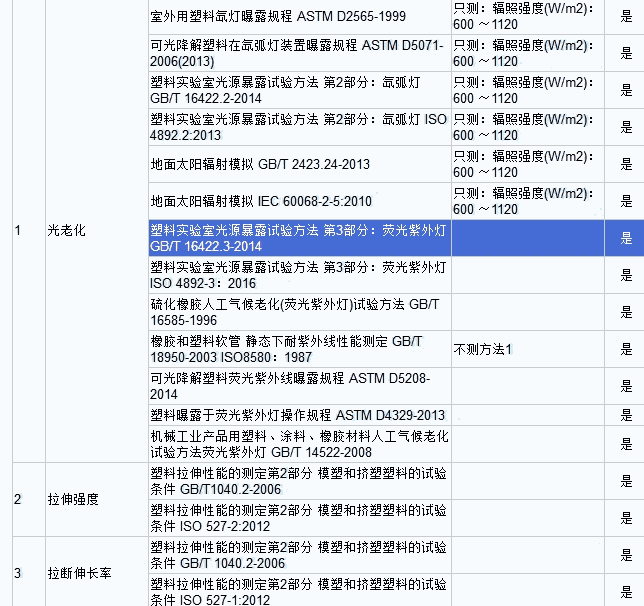
Task: Select the GB/T 16585-1996 rubber aging row
Action: pyautogui.click(x=298, y=312)
